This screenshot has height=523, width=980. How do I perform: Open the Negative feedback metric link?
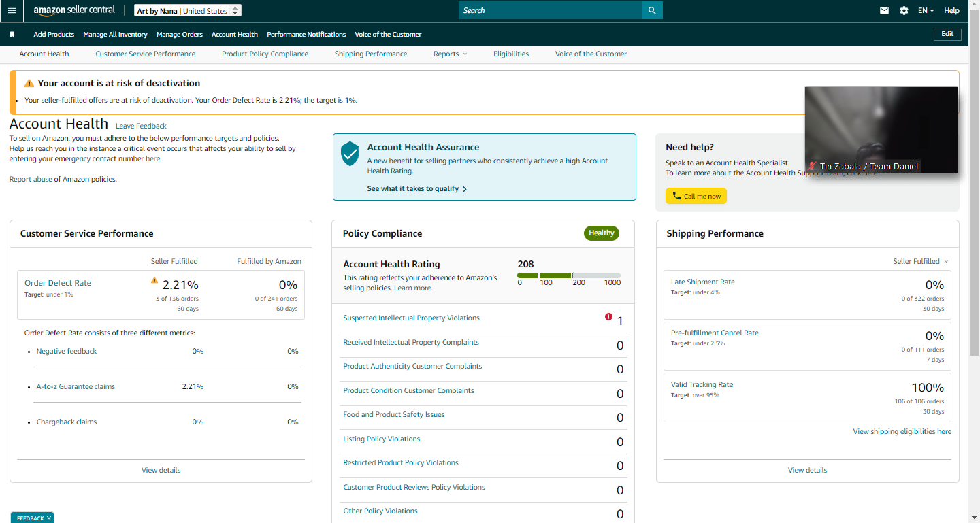pos(67,351)
